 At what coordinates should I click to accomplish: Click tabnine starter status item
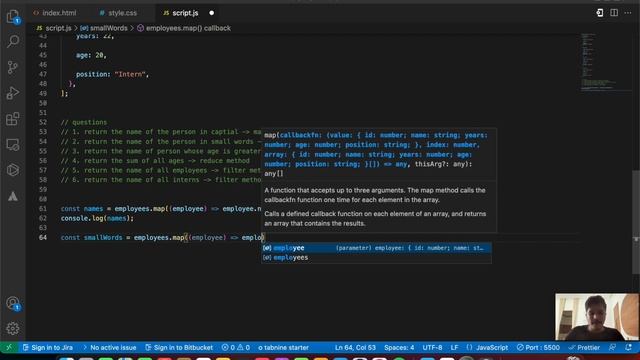(x=283, y=348)
